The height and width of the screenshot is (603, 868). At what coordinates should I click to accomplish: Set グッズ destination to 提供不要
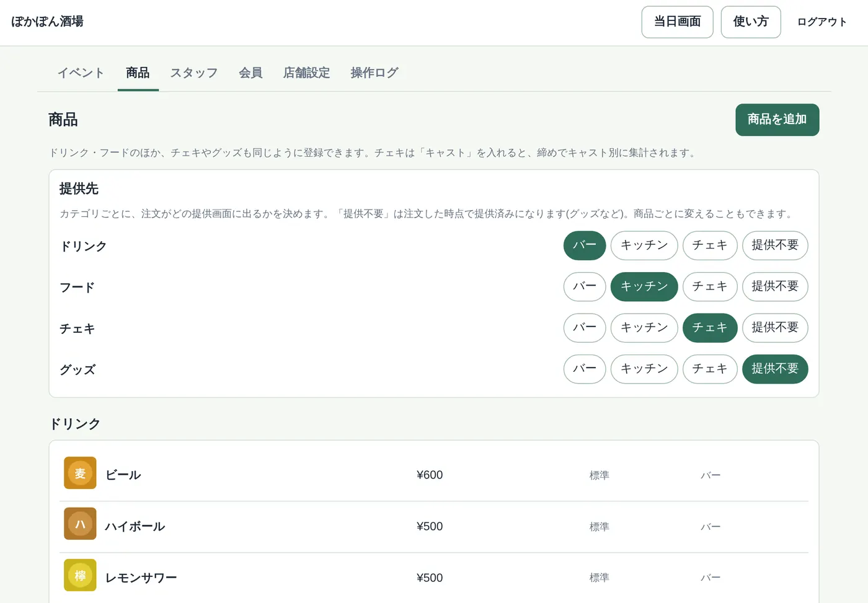point(775,369)
